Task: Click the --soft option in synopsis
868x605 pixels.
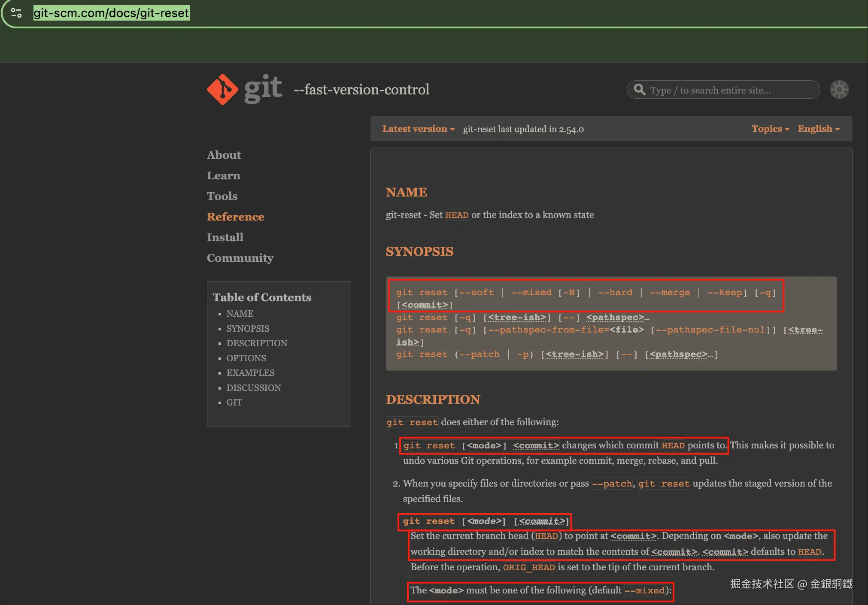Action: [476, 293]
